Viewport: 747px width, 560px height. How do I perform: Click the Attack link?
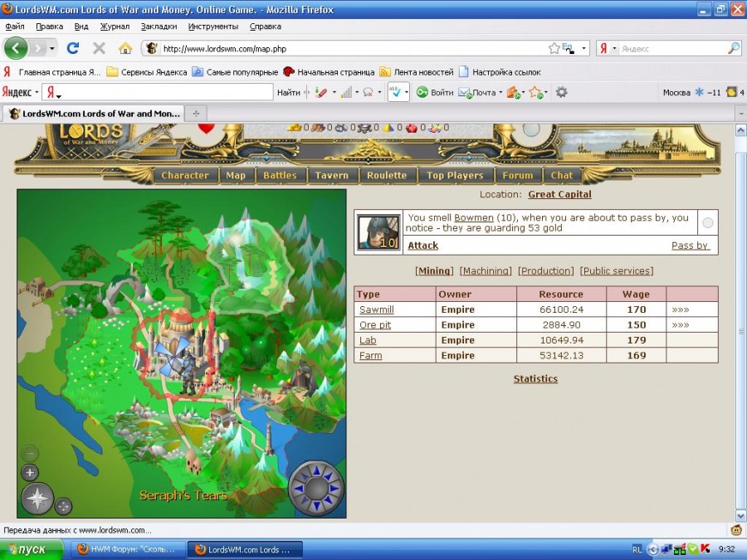click(x=423, y=246)
